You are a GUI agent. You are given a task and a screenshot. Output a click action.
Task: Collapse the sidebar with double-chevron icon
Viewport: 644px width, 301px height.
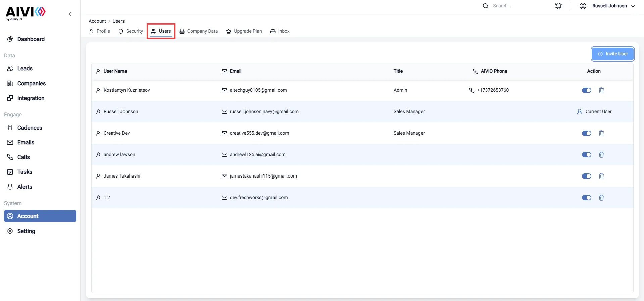(71, 14)
